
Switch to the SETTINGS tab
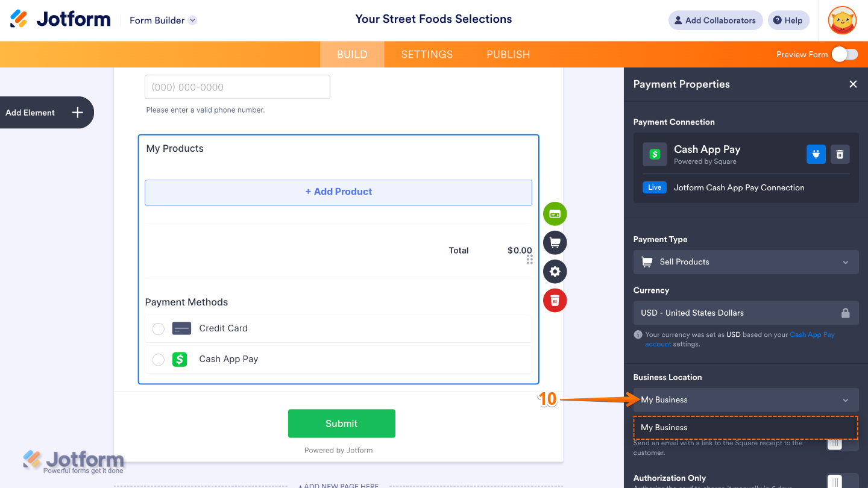pyautogui.click(x=427, y=54)
